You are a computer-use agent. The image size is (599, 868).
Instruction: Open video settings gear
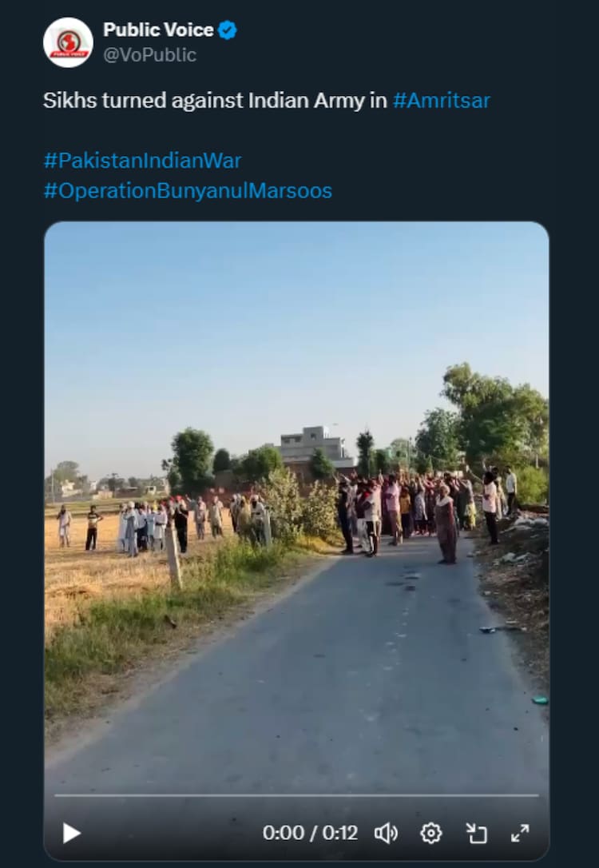pos(430,833)
